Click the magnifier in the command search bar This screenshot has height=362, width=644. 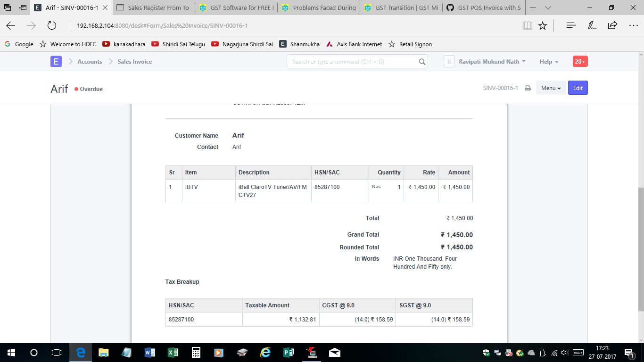(422, 61)
